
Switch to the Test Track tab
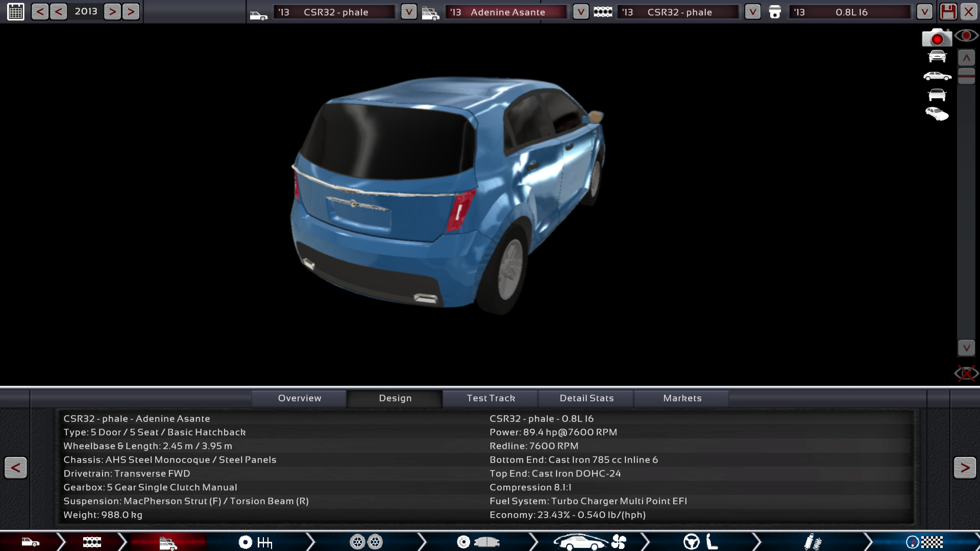pyautogui.click(x=491, y=398)
